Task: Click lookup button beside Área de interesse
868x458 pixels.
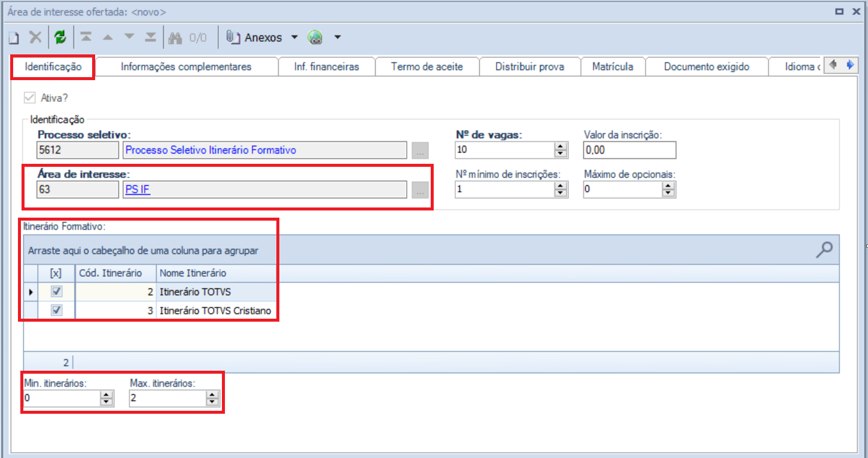Action: point(420,190)
